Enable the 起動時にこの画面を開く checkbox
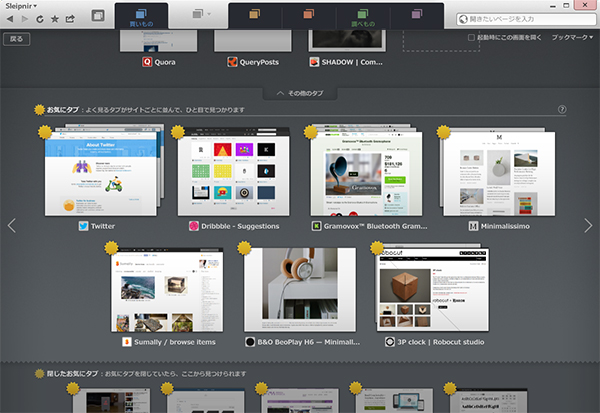 (472, 38)
